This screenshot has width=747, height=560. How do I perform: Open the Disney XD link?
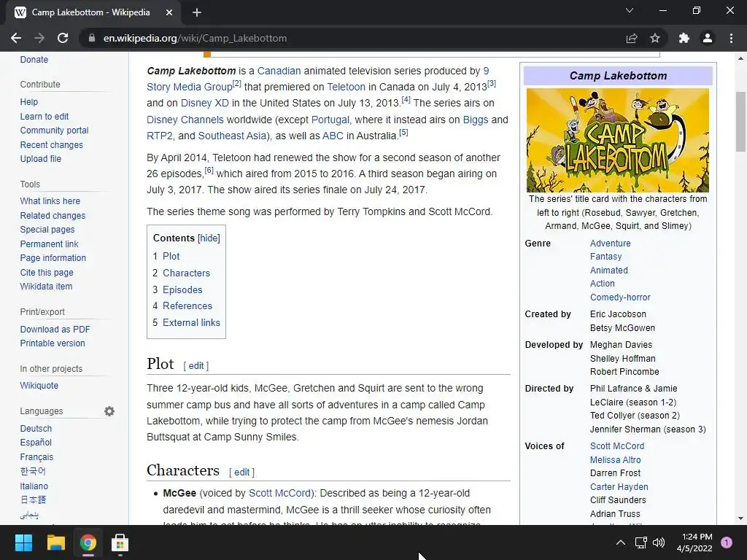click(x=205, y=103)
